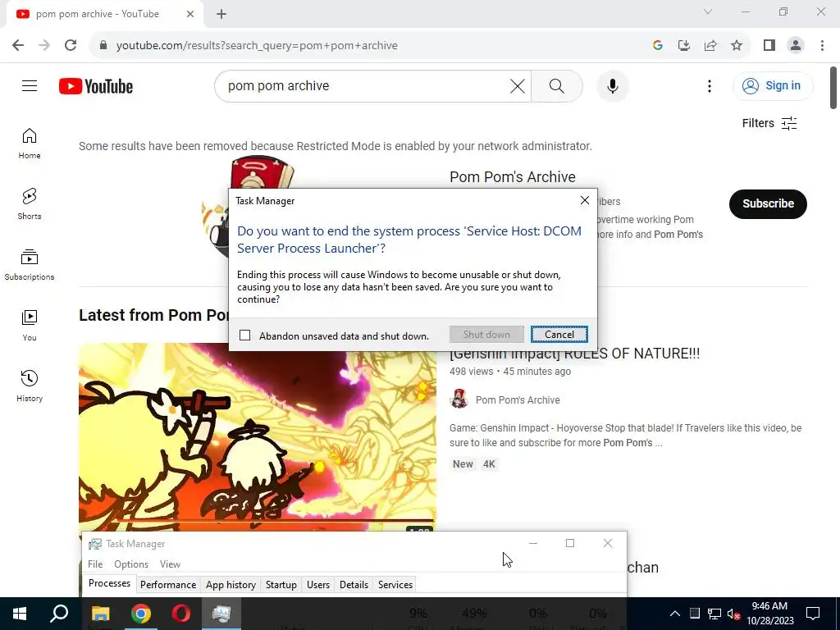Open the You section in the sidebar
This screenshot has width=840, height=630.
(x=30, y=325)
